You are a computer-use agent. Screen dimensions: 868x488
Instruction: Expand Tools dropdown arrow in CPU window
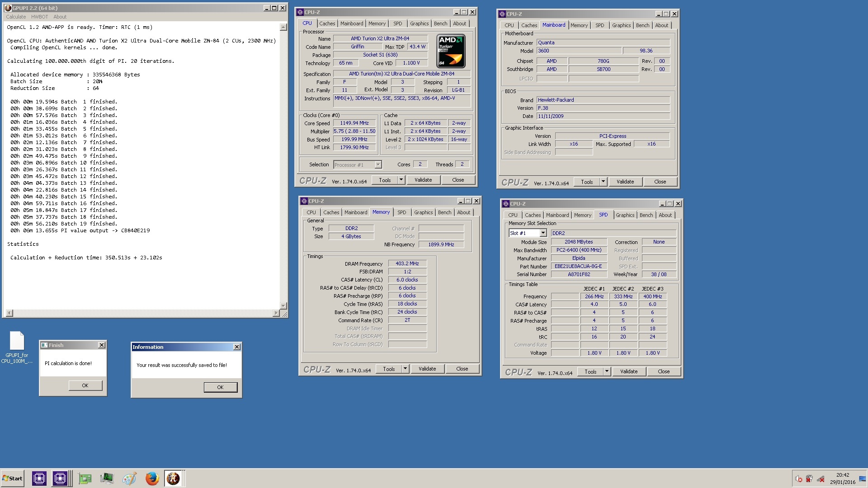(401, 180)
